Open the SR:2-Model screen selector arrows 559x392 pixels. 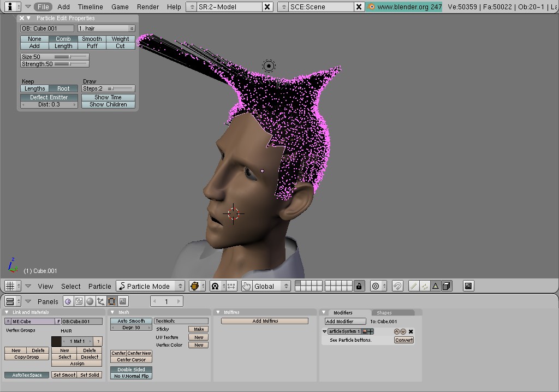192,7
